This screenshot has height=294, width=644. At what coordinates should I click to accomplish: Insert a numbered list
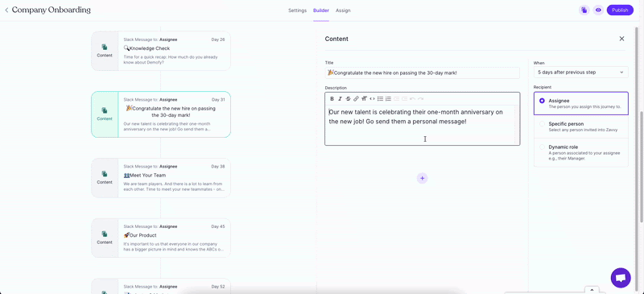tap(388, 99)
